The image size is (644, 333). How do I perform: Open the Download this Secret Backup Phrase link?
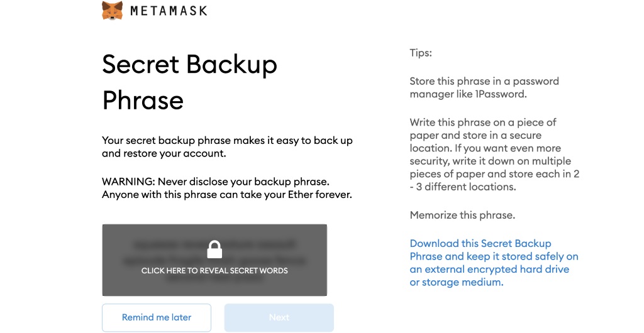(x=480, y=243)
